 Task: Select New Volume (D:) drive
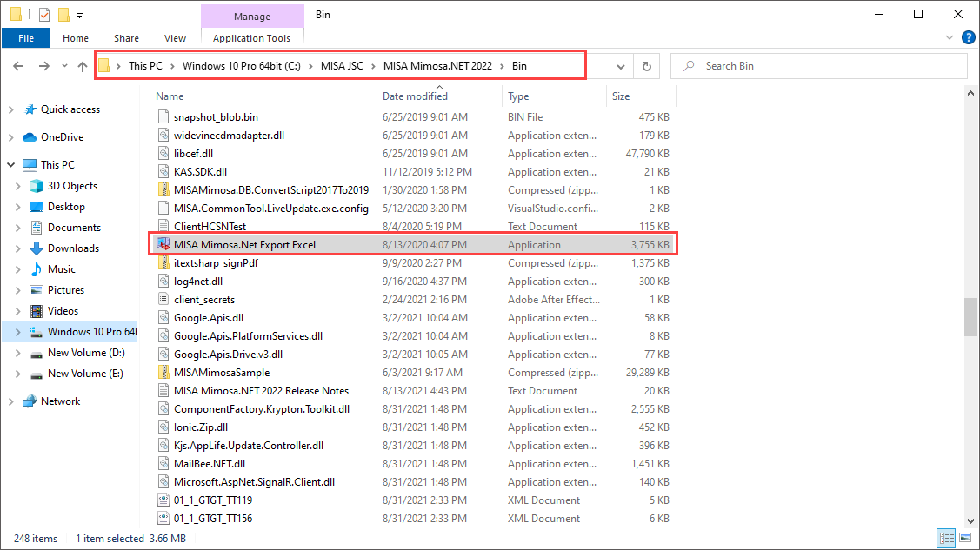click(86, 352)
